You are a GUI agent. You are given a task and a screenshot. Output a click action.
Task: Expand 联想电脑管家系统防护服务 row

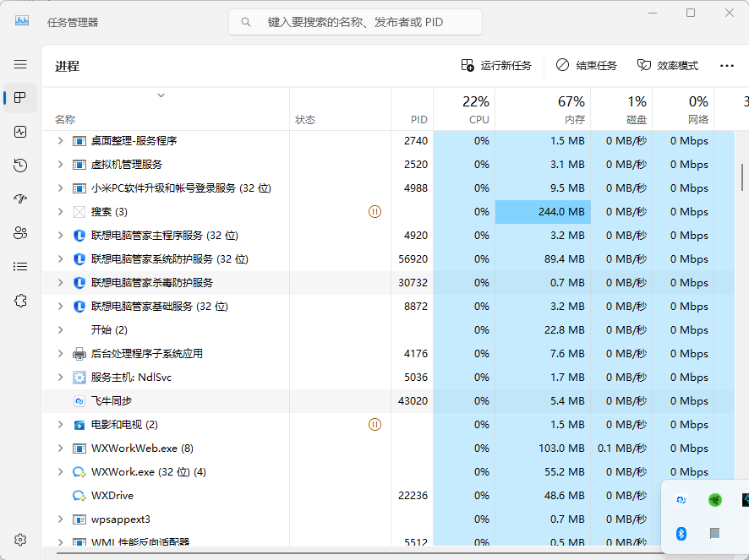pos(60,259)
